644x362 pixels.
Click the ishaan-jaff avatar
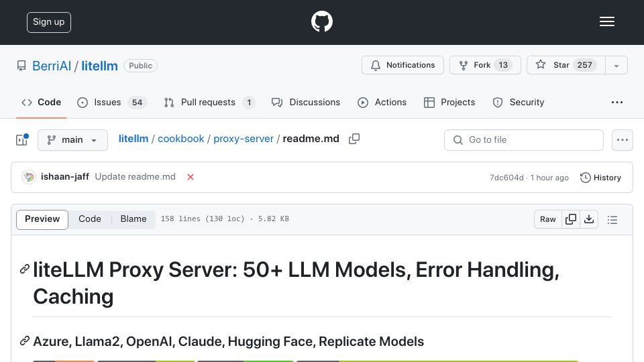pos(29,177)
